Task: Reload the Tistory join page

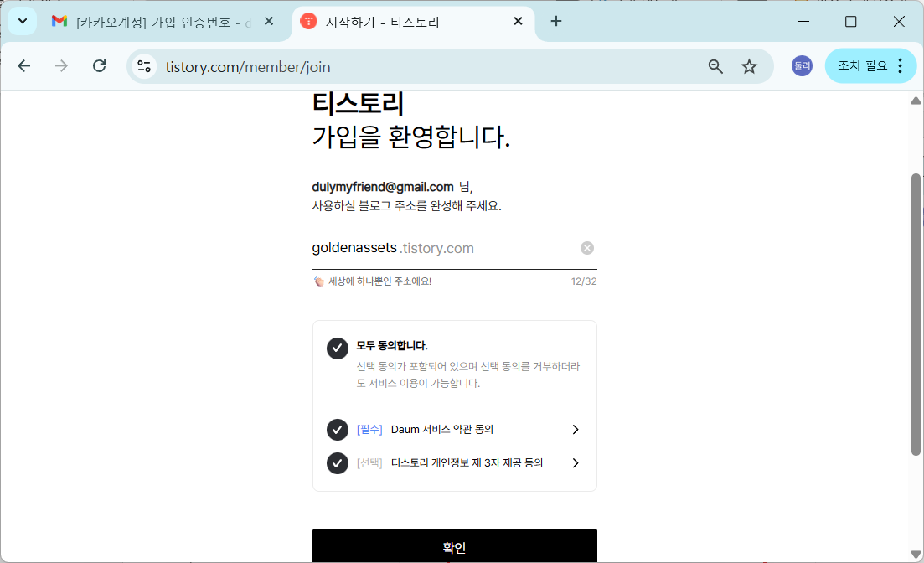Action: point(99,66)
